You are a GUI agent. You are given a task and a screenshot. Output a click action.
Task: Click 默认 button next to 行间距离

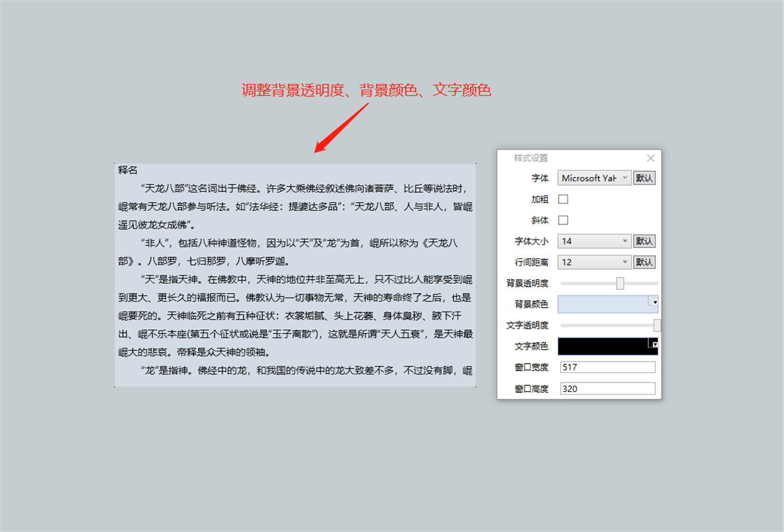click(x=643, y=262)
